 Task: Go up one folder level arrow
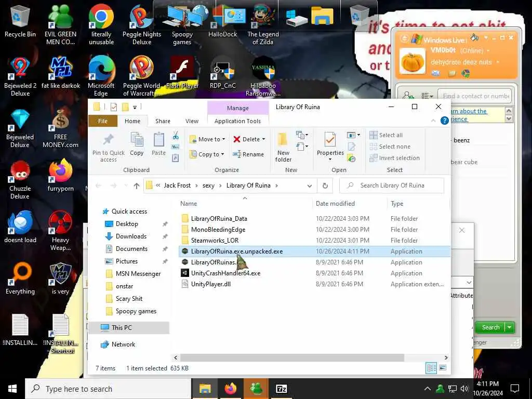137,185
